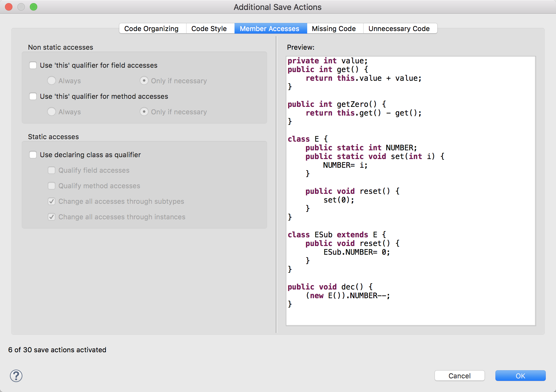The height and width of the screenshot is (392, 556).
Task: Enable 'this' qualifier for method accesses
Action: click(33, 96)
